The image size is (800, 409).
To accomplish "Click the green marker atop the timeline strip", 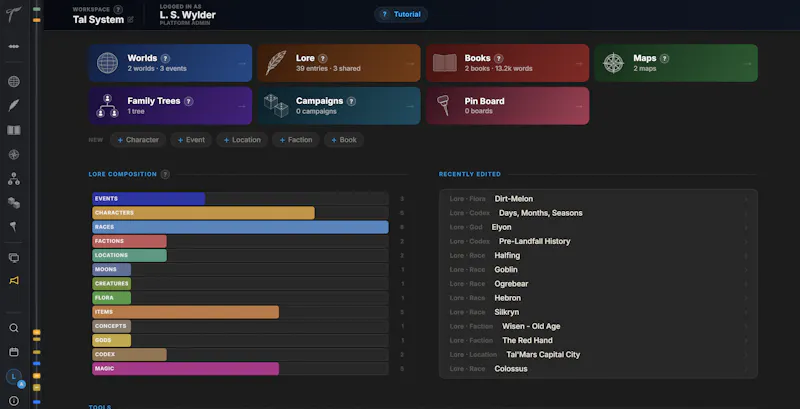I will [36, 9].
